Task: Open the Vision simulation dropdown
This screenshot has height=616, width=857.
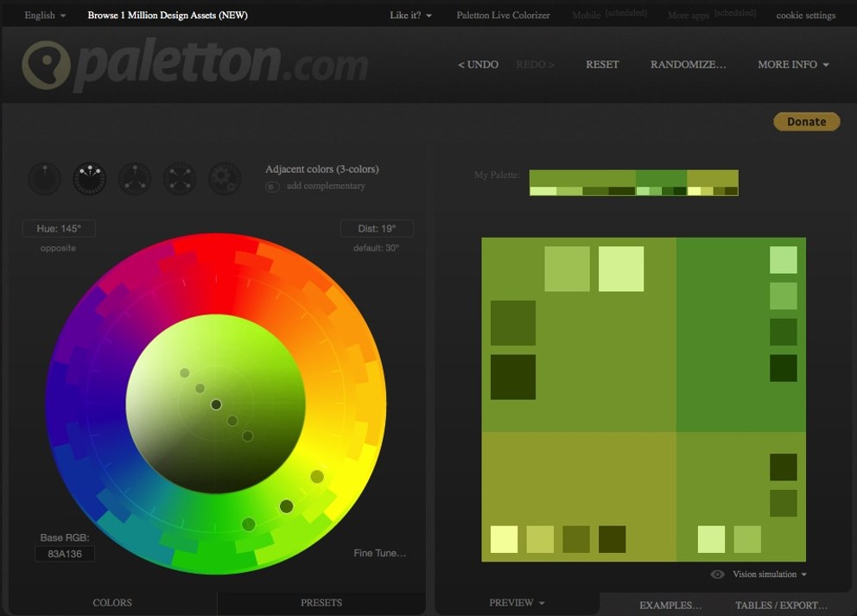Action: click(x=770, y=574)
